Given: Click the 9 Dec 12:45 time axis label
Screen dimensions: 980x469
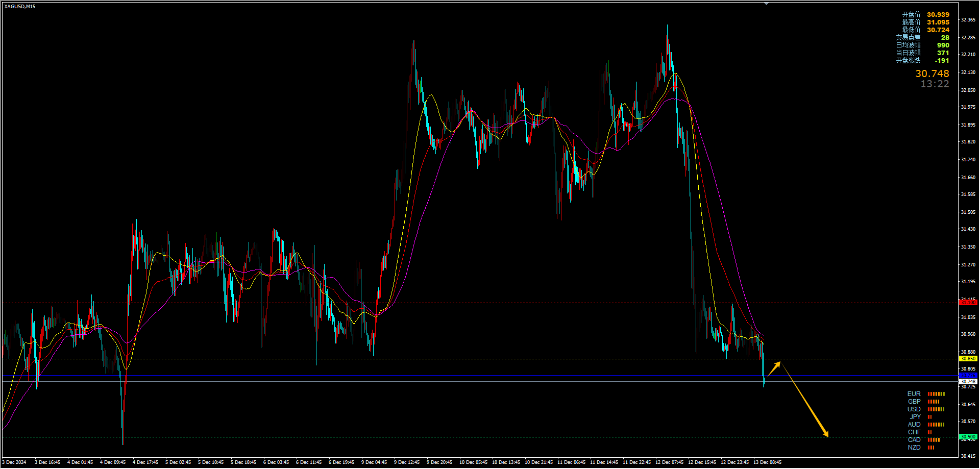Looking at the screenshot, I should pos(407,462).
